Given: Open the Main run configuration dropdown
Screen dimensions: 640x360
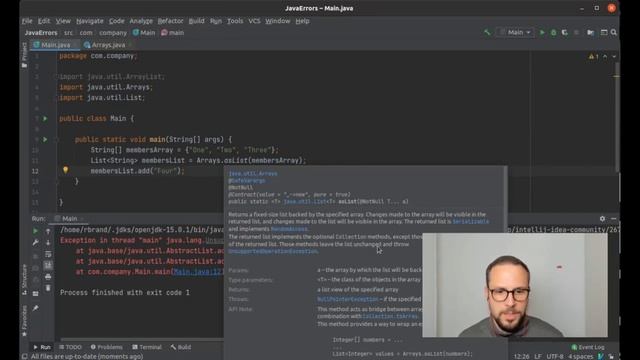Looking at the screenshot, I should 516,32.
